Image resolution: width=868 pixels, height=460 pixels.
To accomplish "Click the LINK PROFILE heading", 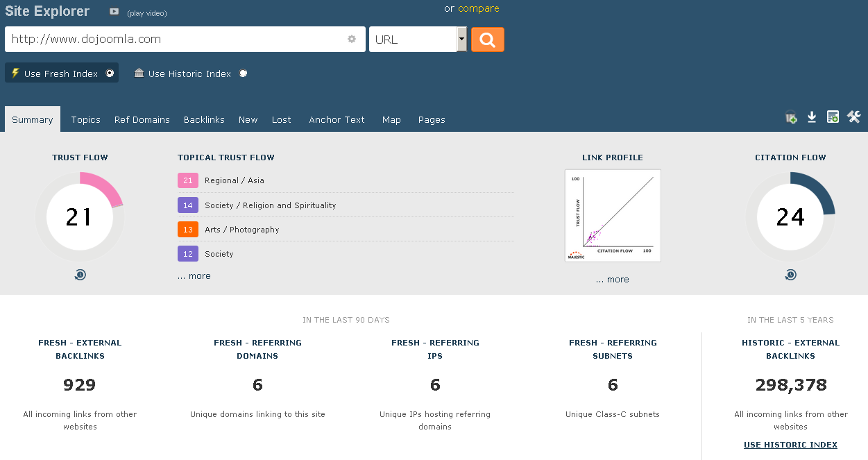I will coord(613,157).
